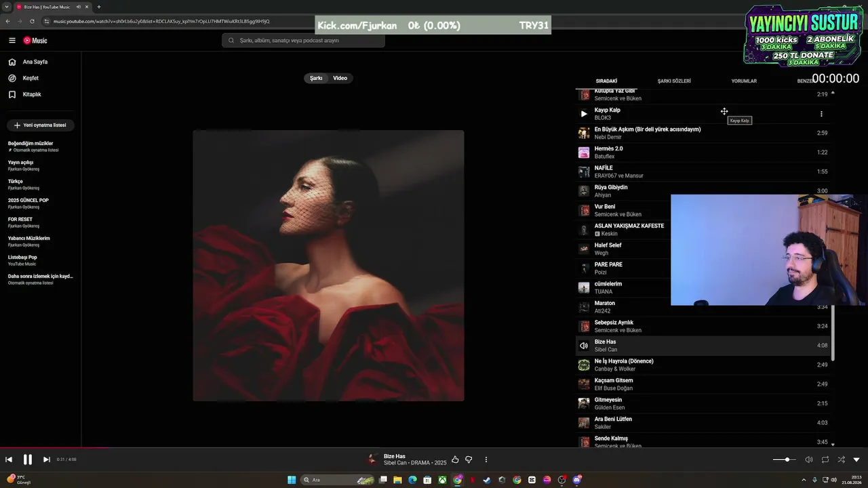Click the queue list scrollbar thumb
The height and width of the screenshot is (488, 868).
coord(833,333)
